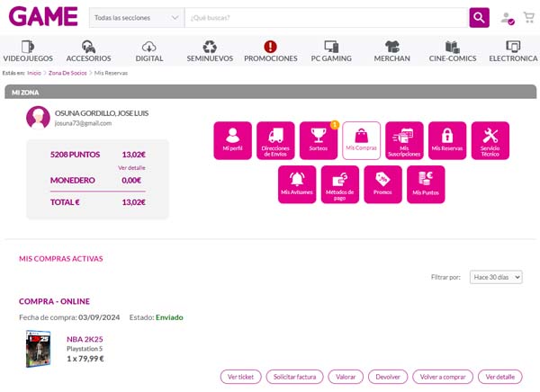Open the Mis Reservas padlock tile
Image resolution: width=540 pixels, height=392 pixels.
click(447, 140)
